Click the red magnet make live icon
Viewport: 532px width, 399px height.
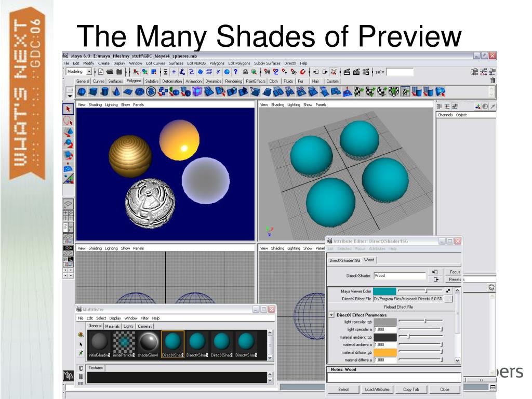(303, 72)
